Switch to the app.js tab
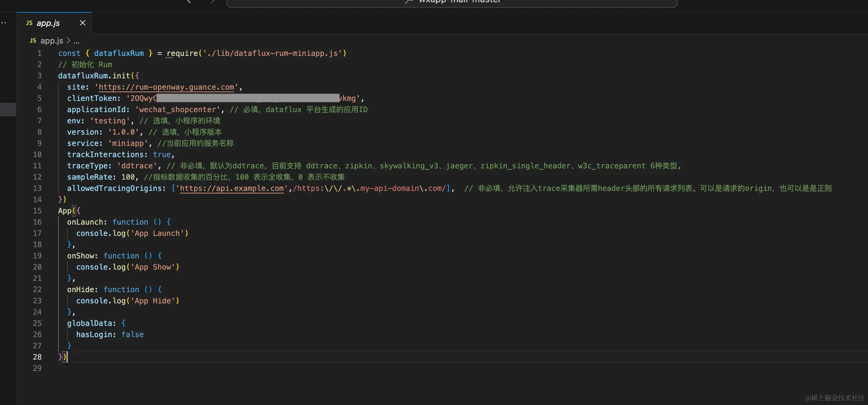868x405 pixels. pos(48,23)
